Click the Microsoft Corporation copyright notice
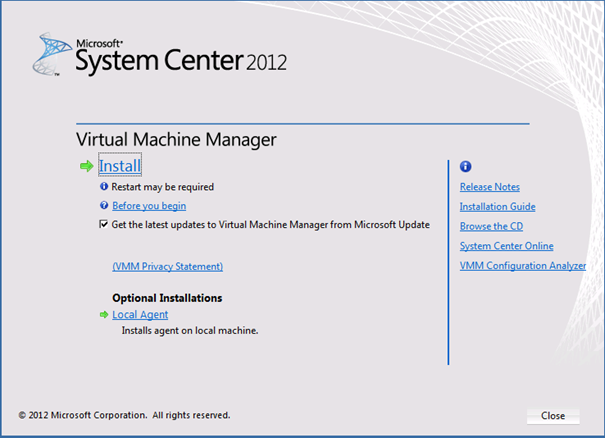The image size is (605, 438). point(124,415)
